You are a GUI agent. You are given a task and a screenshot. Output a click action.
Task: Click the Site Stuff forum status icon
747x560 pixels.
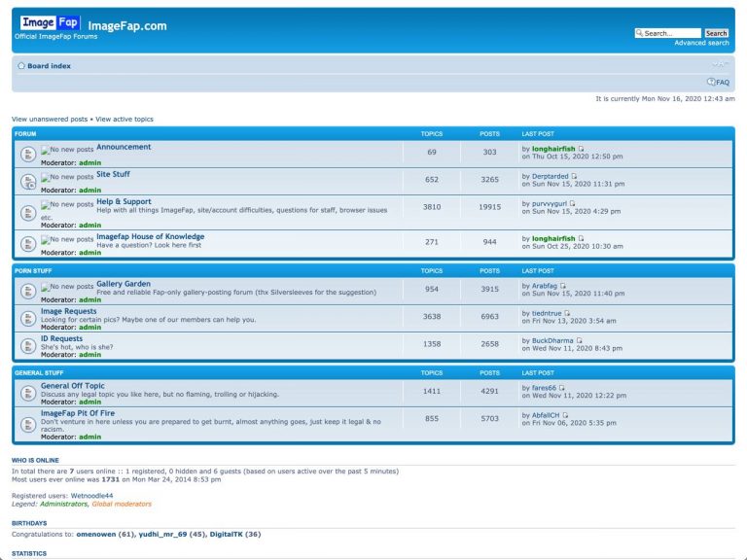pyautogui.click(x=28, y=182)
